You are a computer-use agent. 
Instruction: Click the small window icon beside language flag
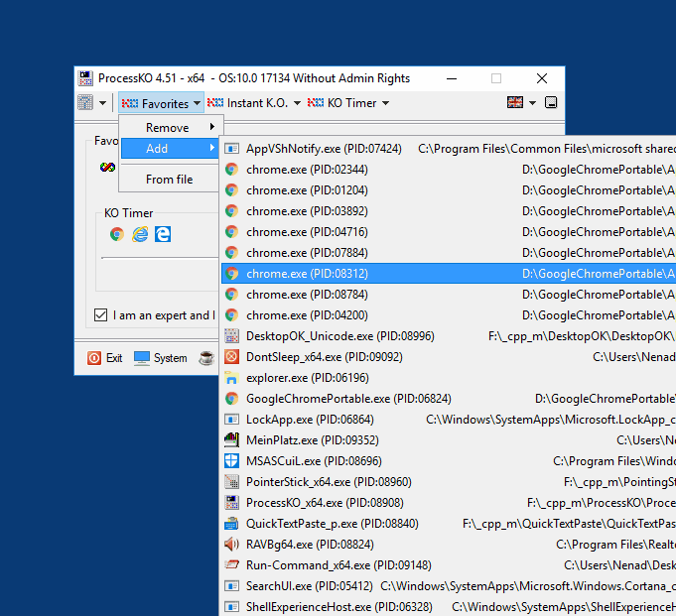coord(551,103)
